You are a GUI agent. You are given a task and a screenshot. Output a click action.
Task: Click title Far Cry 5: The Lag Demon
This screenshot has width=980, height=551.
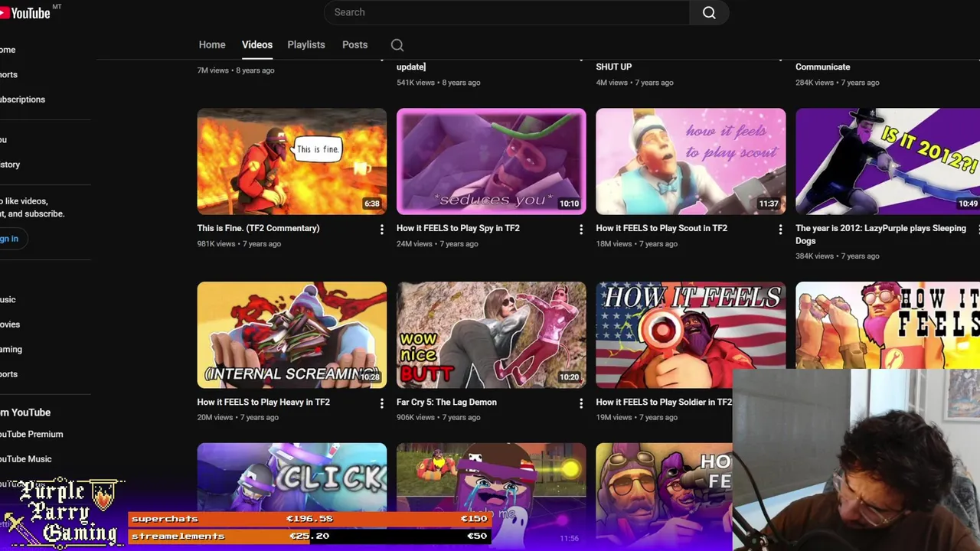[x=446, y=402]
